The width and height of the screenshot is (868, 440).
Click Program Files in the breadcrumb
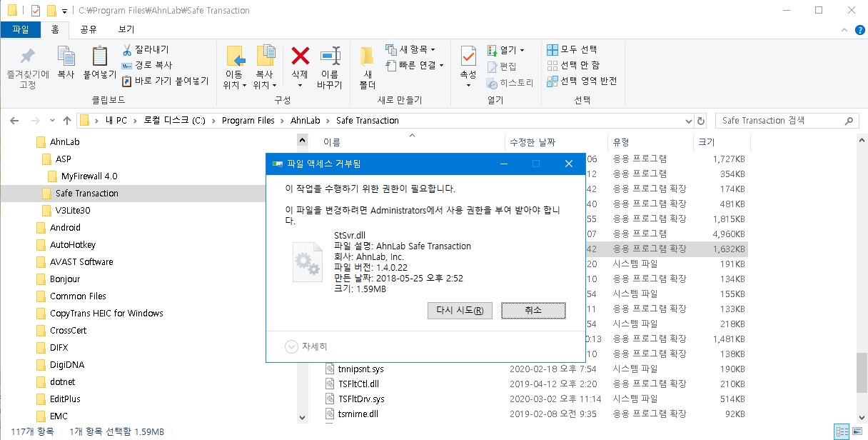(248, 121)
